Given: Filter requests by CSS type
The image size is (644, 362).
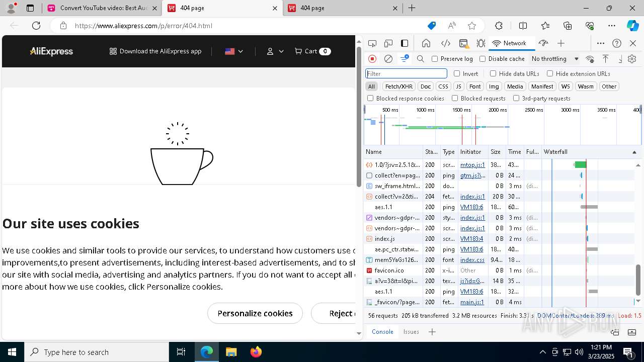Looking at the screenshot, I should pos(443,86).
